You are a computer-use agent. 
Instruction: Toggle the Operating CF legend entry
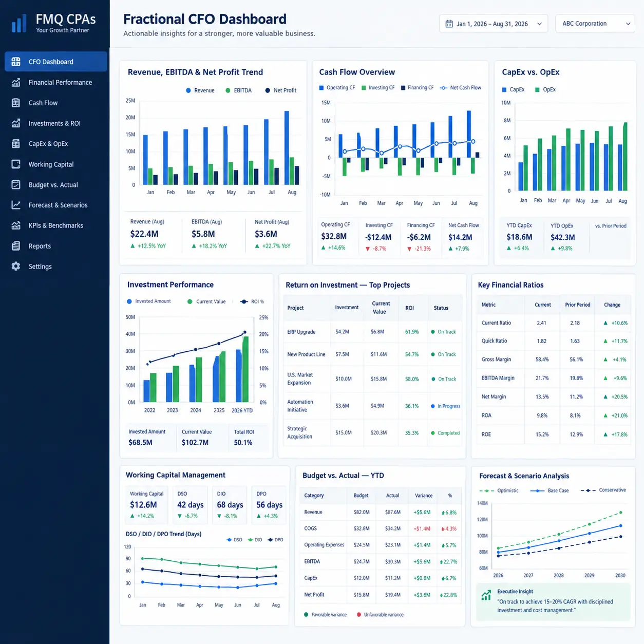(337, 88)
